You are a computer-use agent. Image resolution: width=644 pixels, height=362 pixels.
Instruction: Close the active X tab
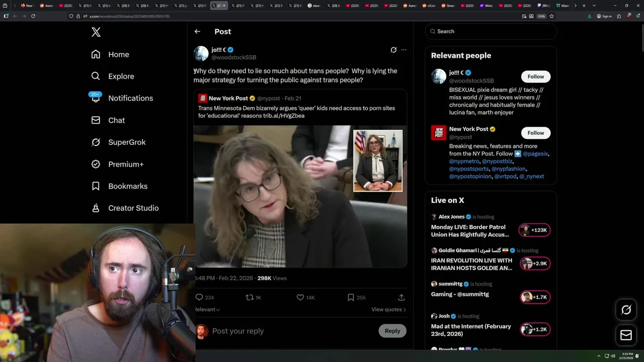224,6
